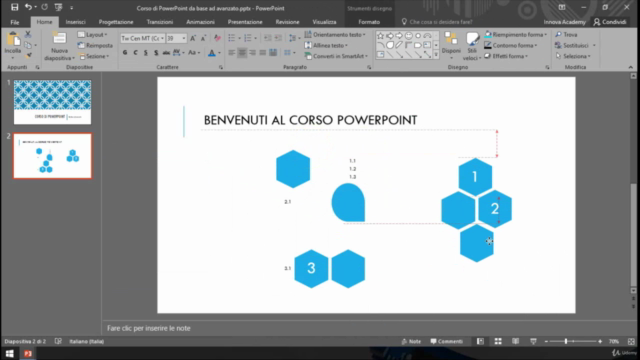Switch to the Progettazione tab
Screen dimensions: 640x360
pos(116,22)
